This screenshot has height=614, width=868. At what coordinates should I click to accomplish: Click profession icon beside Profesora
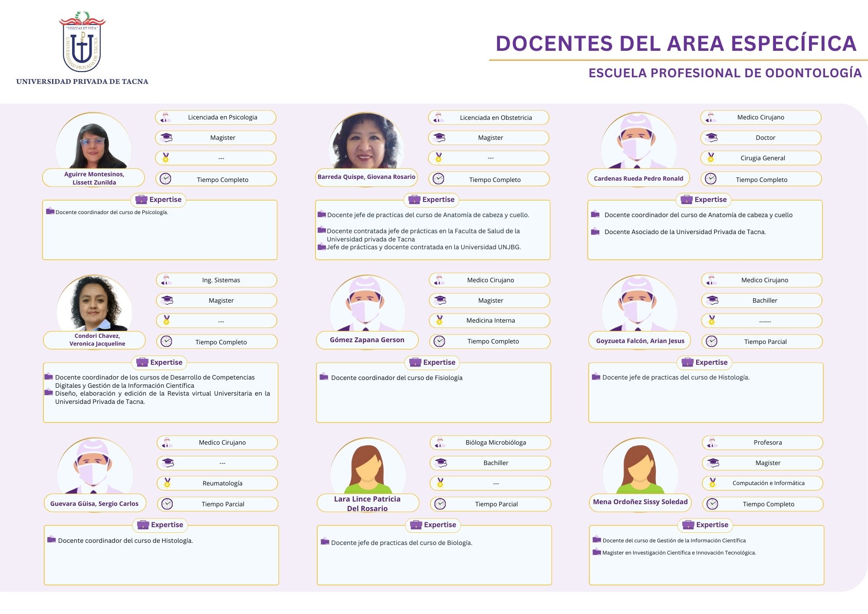pyautogui.click(x=712, y=442)
